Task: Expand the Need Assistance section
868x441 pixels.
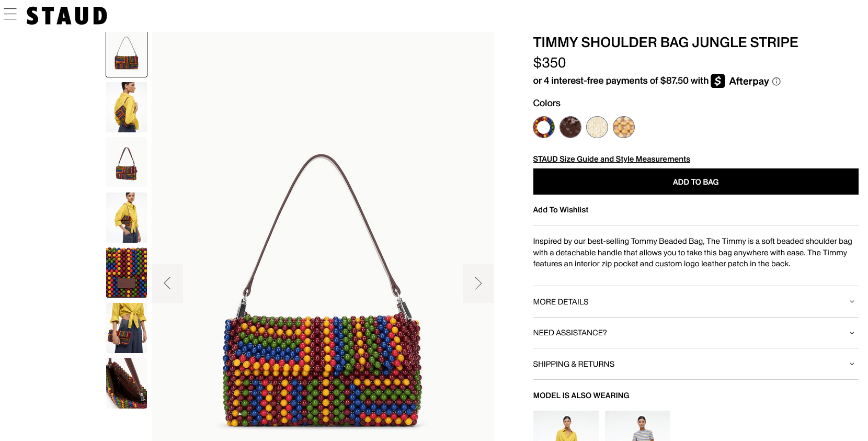Action: point(695,333)
